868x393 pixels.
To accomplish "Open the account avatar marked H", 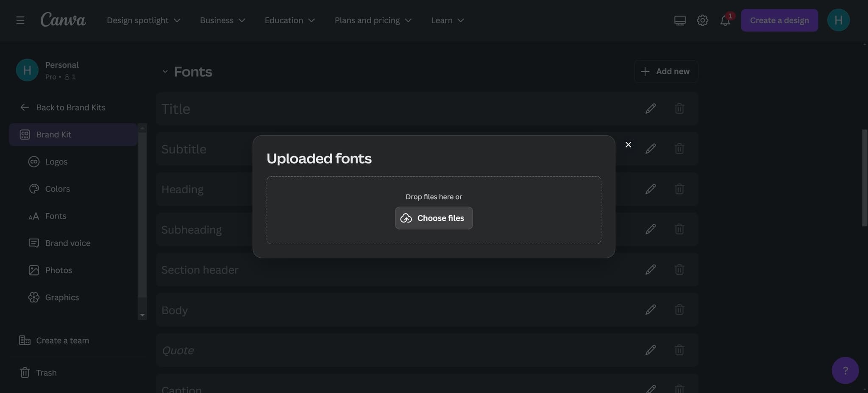I will (838, 20).
